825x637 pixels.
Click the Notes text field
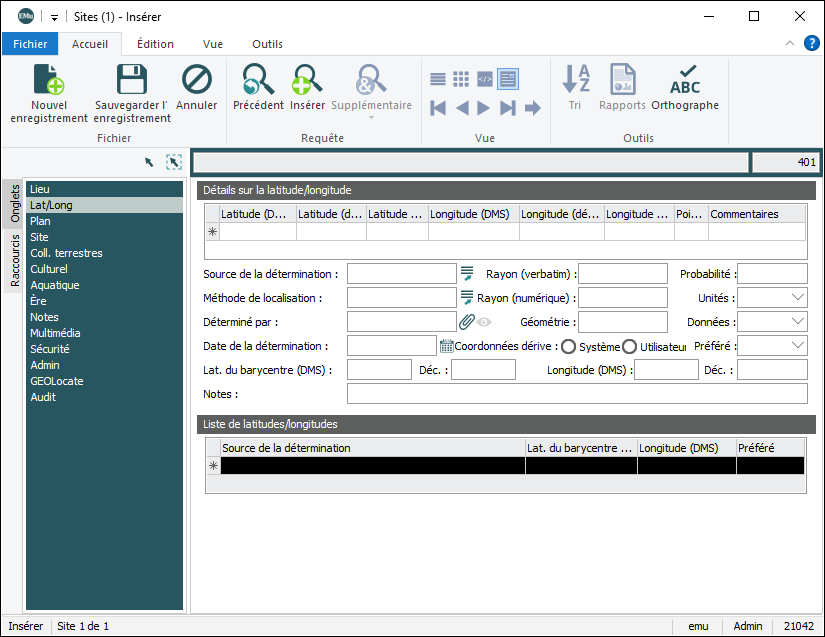pos(576,394)
